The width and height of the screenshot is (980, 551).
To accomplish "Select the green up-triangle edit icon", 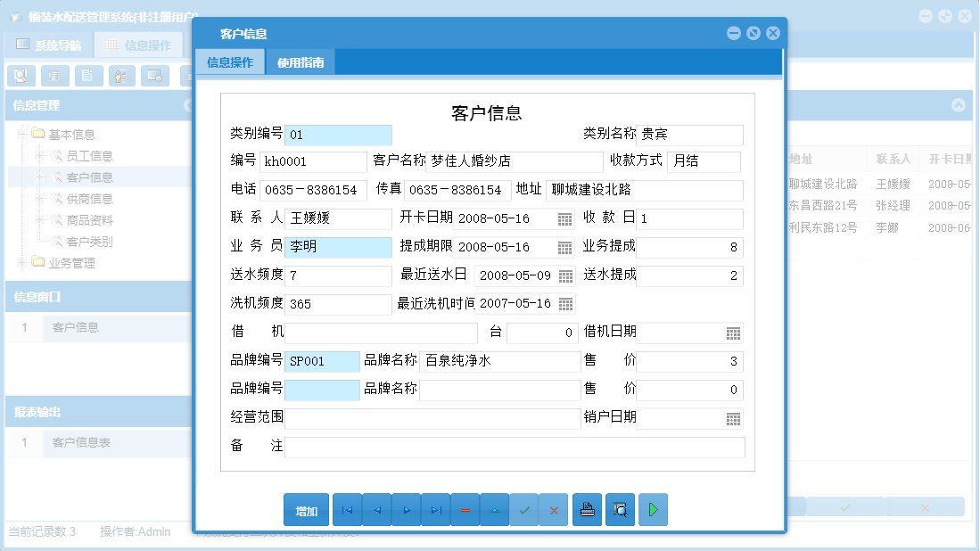I will click(x=494, y=509).
